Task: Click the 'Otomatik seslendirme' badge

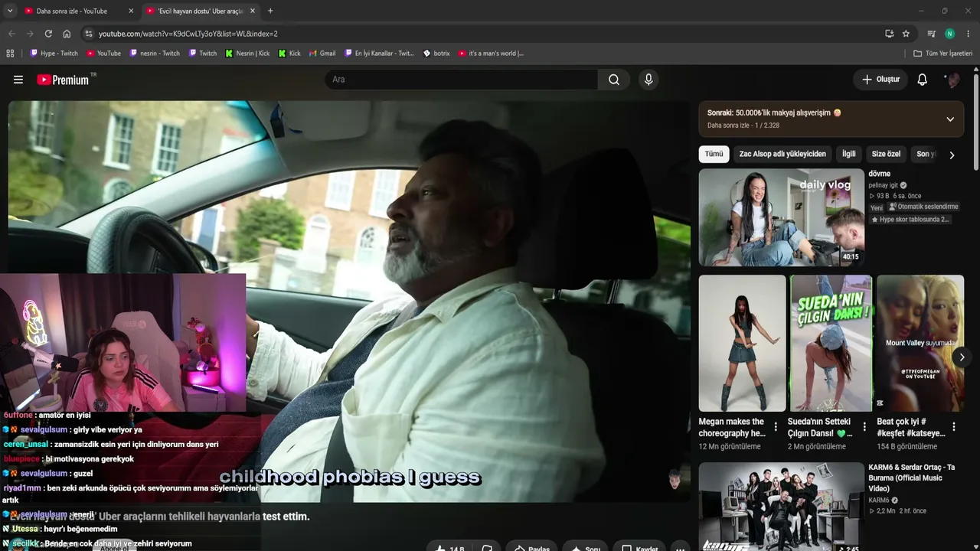Action: pyautogui.click(x=923, y=207)
